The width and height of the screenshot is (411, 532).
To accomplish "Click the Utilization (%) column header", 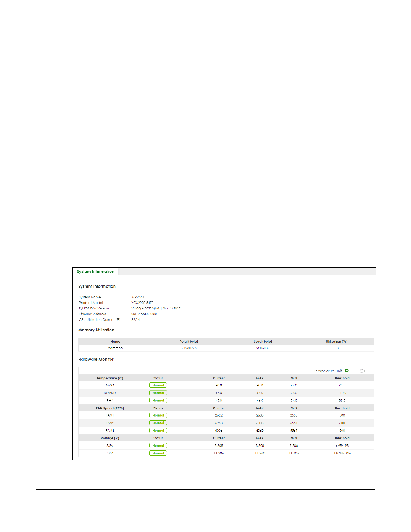I will tap(336, 341).
